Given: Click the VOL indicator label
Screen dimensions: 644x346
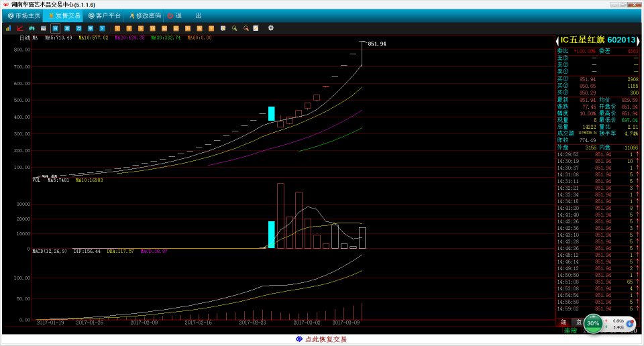Looking at the screenshot, I should point(36,180).
